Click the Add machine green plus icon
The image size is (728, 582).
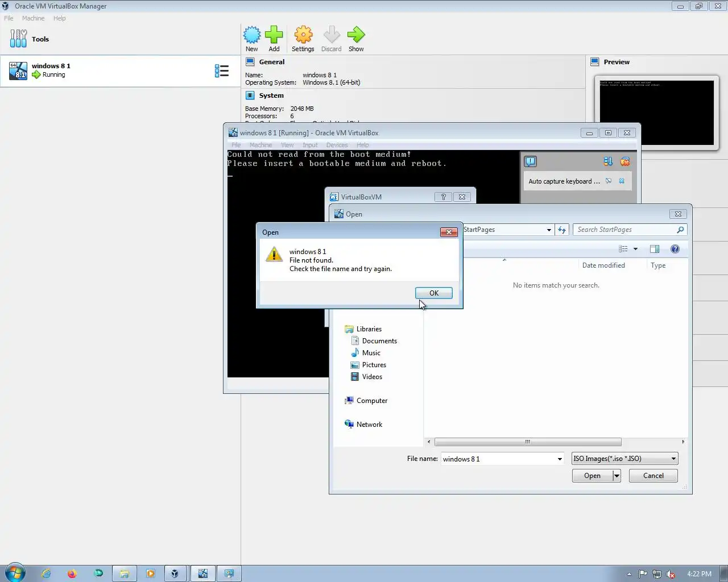(x=274, y=35)
